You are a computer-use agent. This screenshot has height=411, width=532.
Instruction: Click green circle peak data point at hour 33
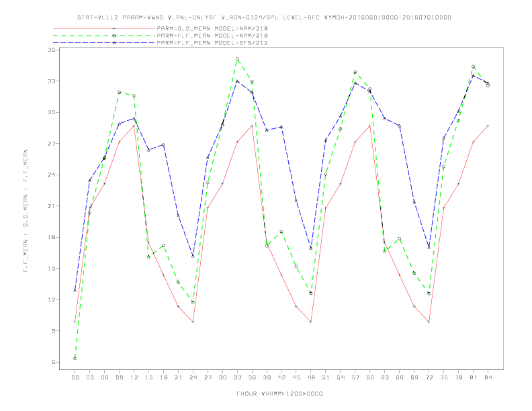[237, 59]
